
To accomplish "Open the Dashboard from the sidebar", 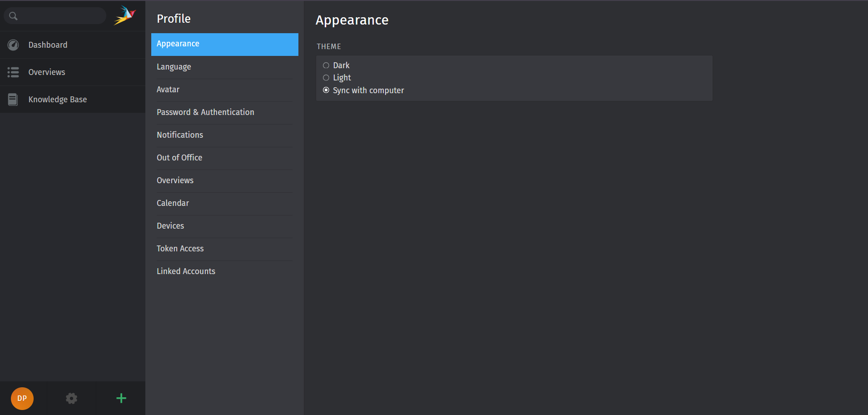I will point(48,45).
